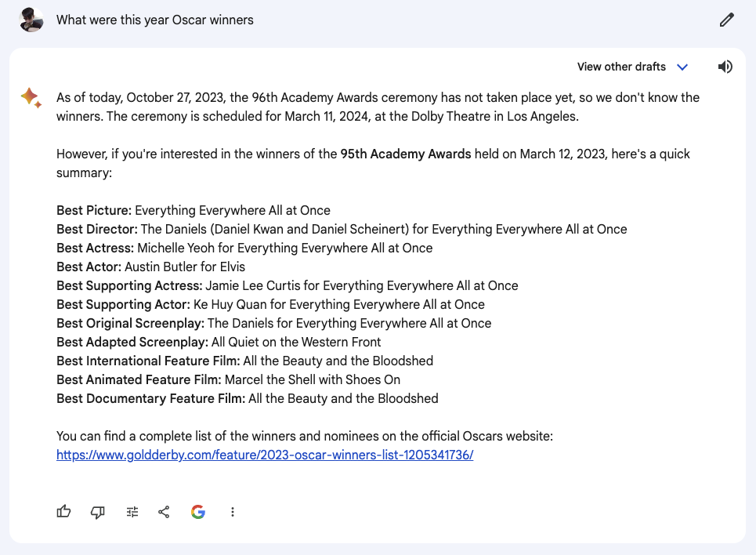Click the user profile avatar

click(31, 20)
